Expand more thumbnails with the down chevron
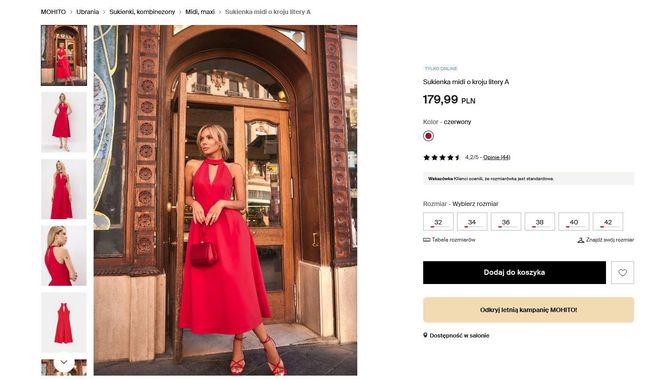Screen dimensions: 664x380 click(x=64, y=362)
